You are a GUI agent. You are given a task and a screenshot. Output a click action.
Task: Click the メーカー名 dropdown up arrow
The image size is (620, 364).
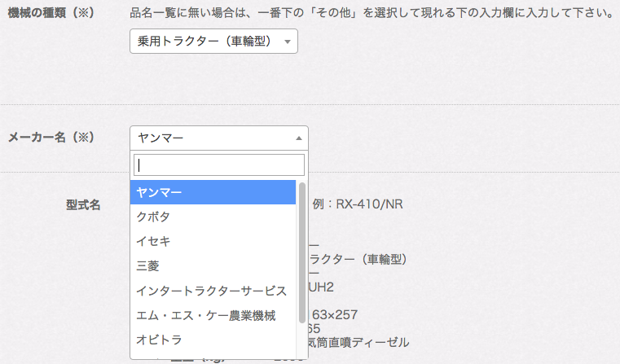click(299, 138)
